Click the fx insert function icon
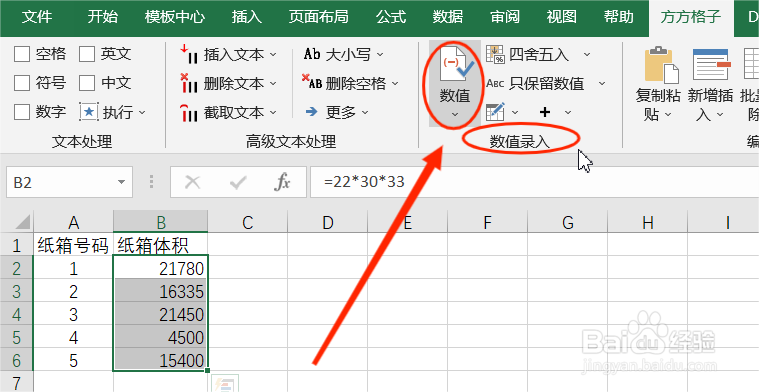 coord(282,182)
